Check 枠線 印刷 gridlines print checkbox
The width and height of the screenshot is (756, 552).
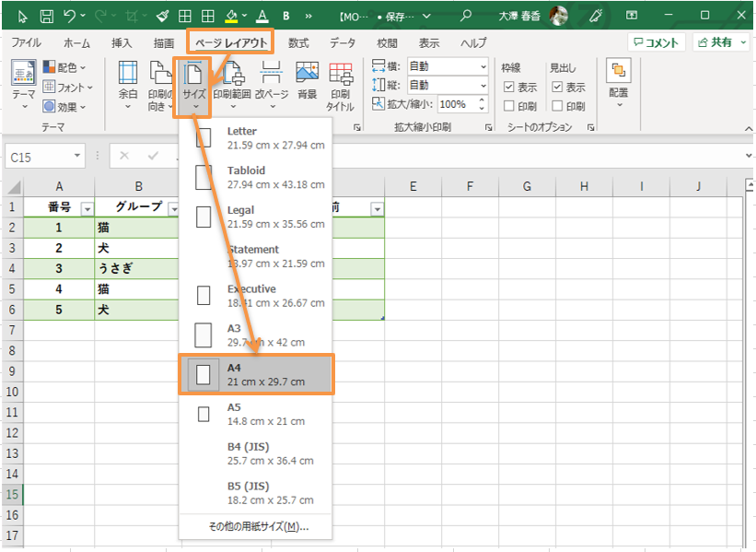[x=508, y=106]
